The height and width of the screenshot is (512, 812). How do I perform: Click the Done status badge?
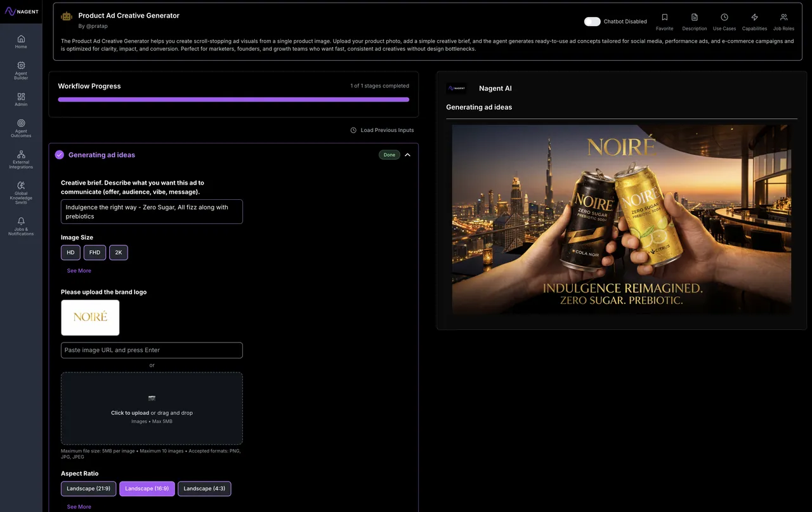(x=390, y=155)
